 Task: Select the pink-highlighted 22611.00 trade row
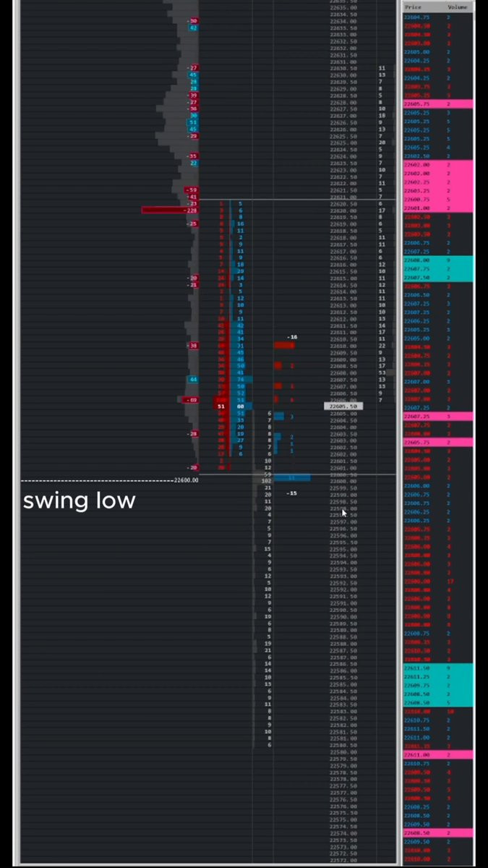click(437, 754)
